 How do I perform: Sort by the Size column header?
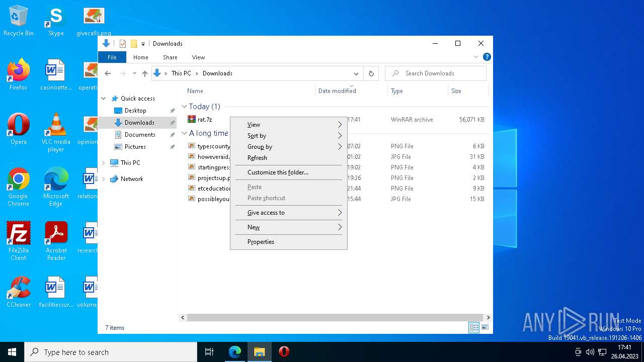click(x=468, y=91)
